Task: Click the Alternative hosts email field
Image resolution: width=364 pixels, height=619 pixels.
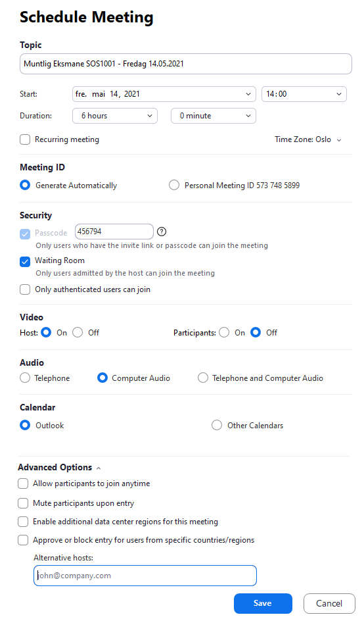Action: coord(145,576)
